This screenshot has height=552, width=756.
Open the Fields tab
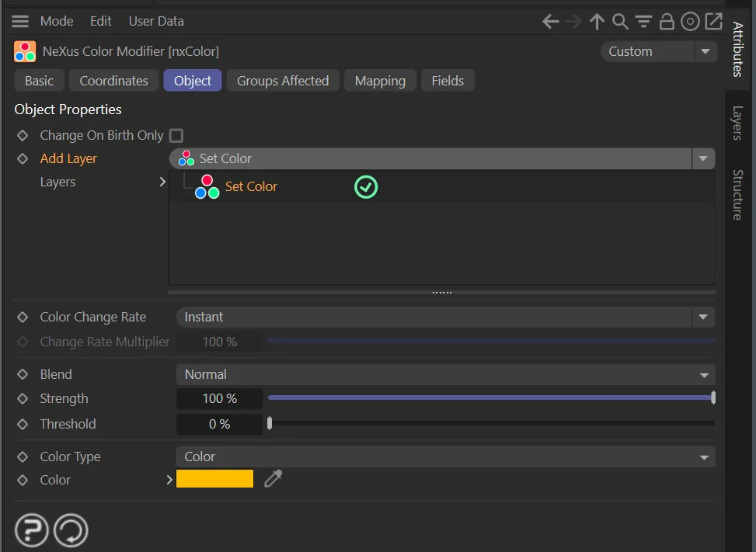pyautogui.click(x=448, y=81)
